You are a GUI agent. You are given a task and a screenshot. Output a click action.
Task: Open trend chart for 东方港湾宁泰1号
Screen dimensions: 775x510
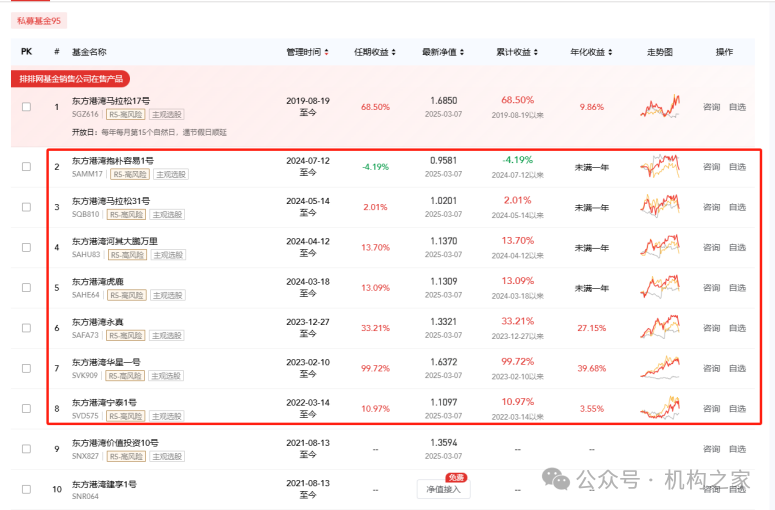(x=660, y=408)
